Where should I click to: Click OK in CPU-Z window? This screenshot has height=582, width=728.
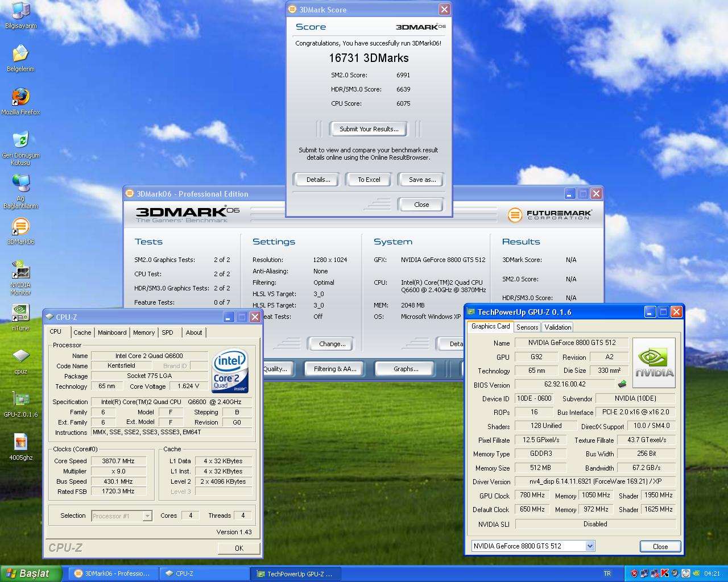point(239,548)
